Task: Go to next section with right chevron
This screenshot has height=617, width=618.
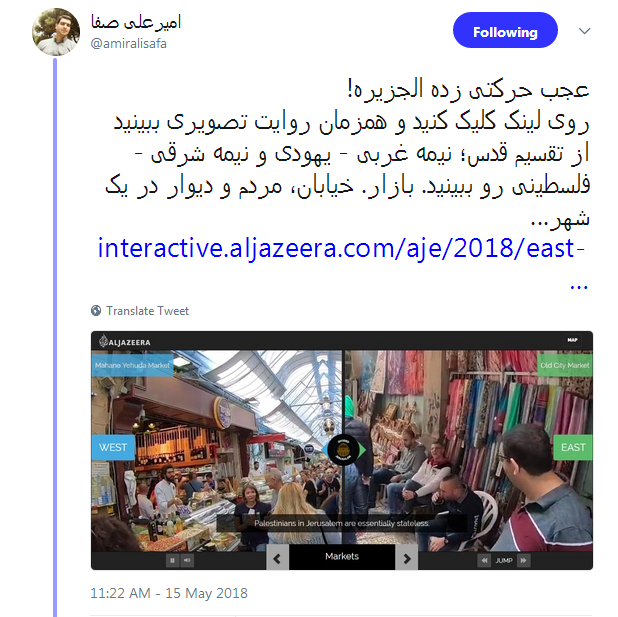Action: [x=406, y=558]
